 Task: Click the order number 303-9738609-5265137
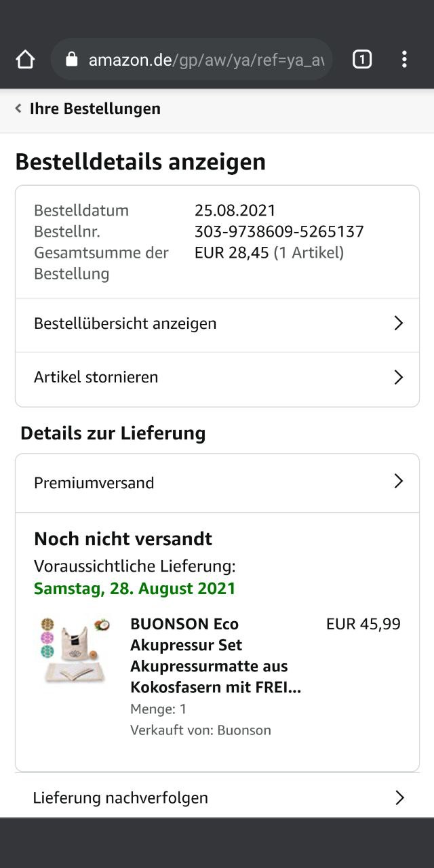point(279,232)
